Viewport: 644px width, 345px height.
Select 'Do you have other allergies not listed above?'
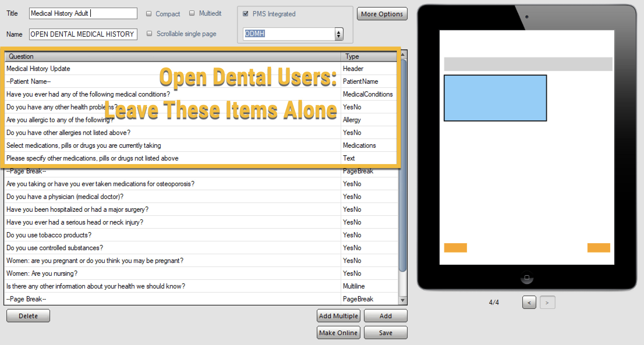[x=201, y=133]
